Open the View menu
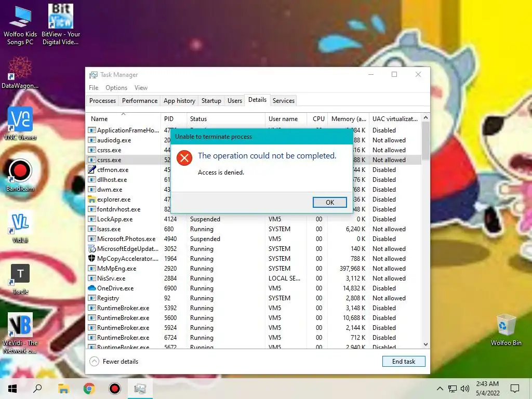The width and height of the screenshot is (532, 399). point(141,87)
